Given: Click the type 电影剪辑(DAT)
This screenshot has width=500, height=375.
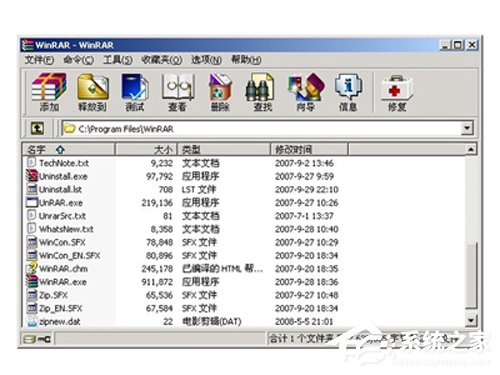Looking at the screenshot, I should (x=212, y=322).
